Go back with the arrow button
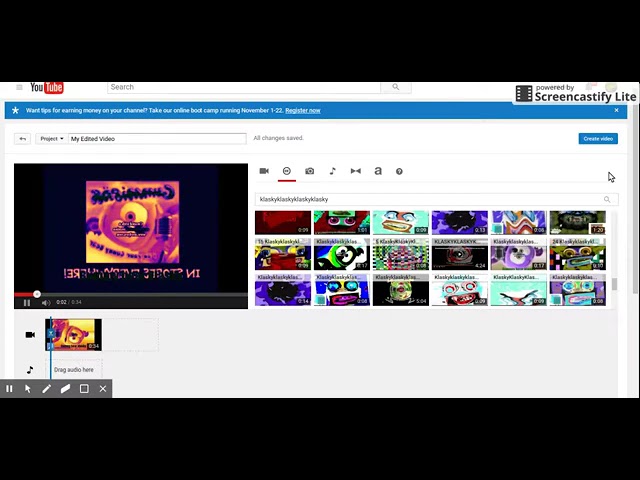640x480 pixels. [x=22, y=139]
